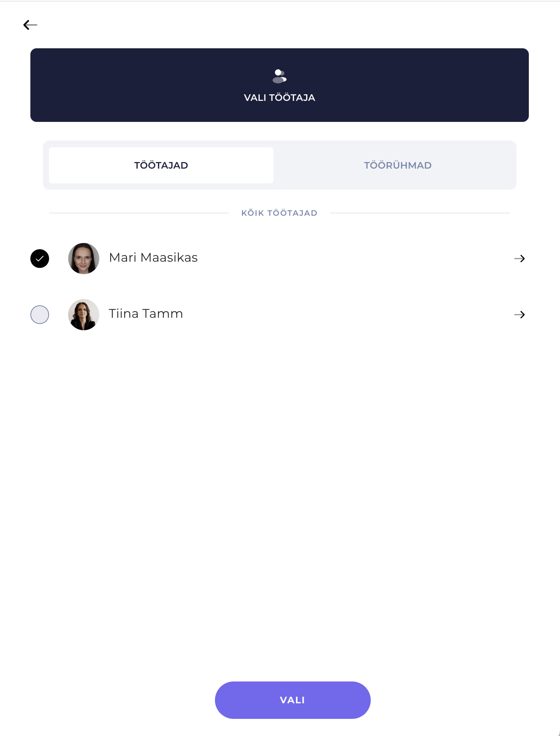
Task: Switch to the TÖÖRÜHMAD tab
Action: click(x=398, y=165)
